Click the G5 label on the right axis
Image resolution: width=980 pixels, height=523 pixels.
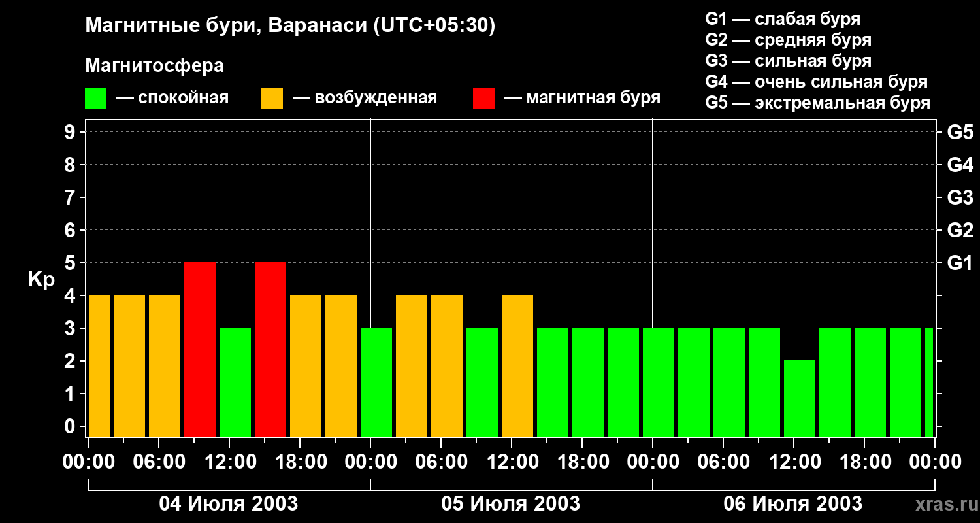point(960,133)
